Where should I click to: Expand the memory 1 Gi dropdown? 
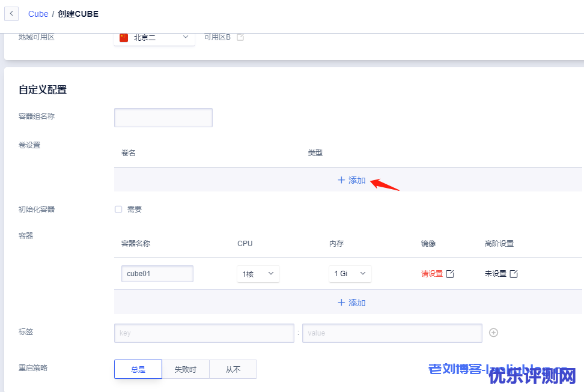click(350, 274)
